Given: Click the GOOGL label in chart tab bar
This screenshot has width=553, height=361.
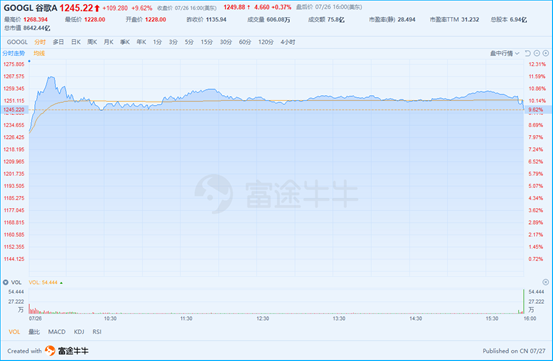Looking at the screenshot, I should coord(17,42).
